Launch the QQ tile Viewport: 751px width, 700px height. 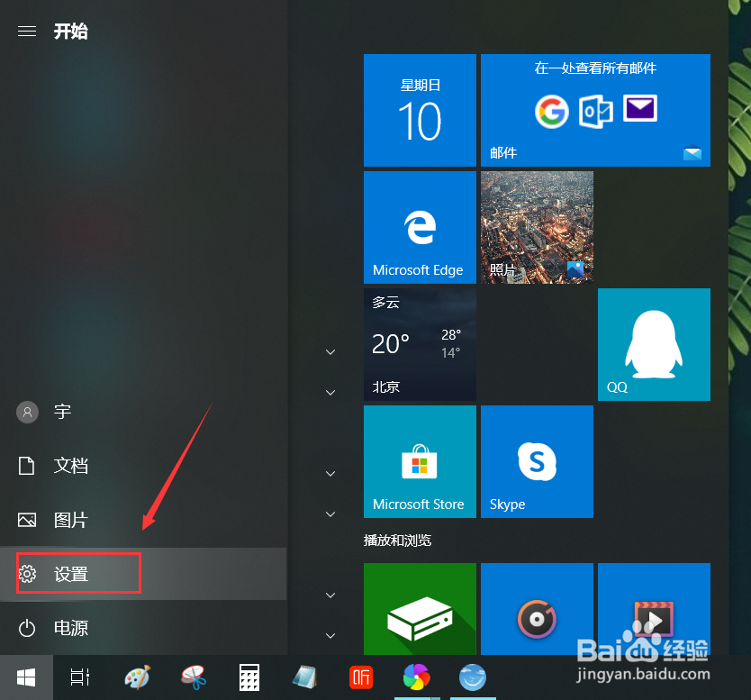click(654, 344)
